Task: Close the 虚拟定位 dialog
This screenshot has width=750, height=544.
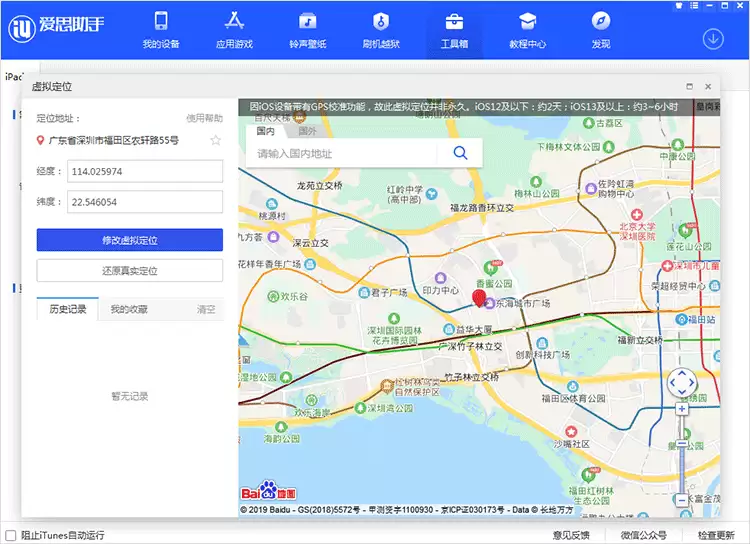Action: point(708,87)
